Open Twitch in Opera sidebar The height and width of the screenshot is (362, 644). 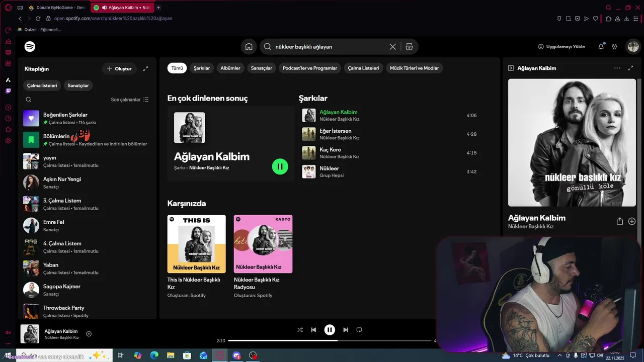coord(8,91)
